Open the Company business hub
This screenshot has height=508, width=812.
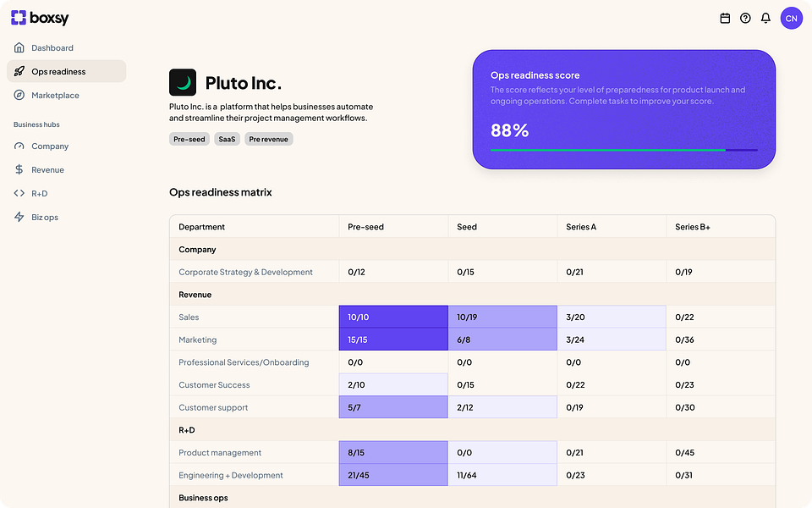[x=50, y=146]
